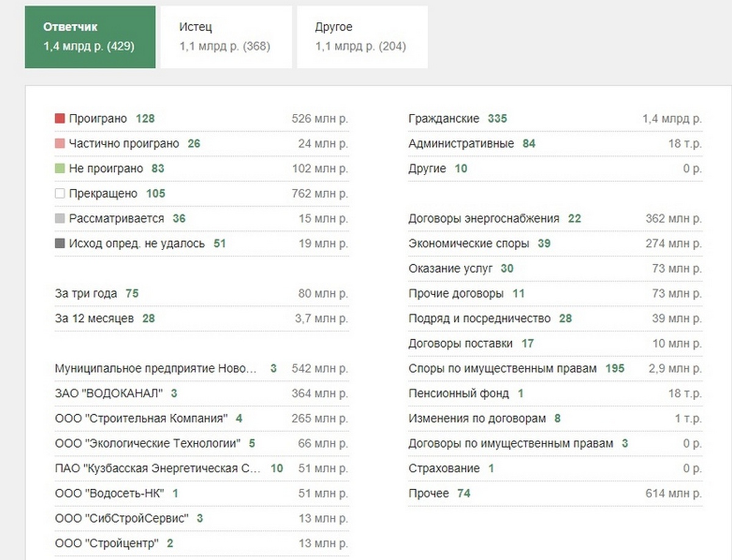Open Изменения по договорам category

pyautogui.click(x=477, y=418)
